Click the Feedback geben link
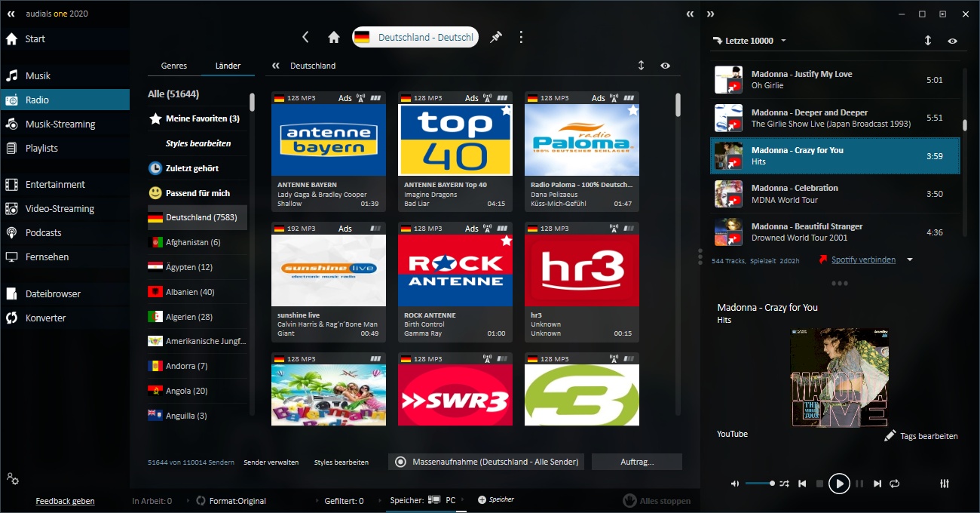The image size is (980, 513). pos(66,501)
